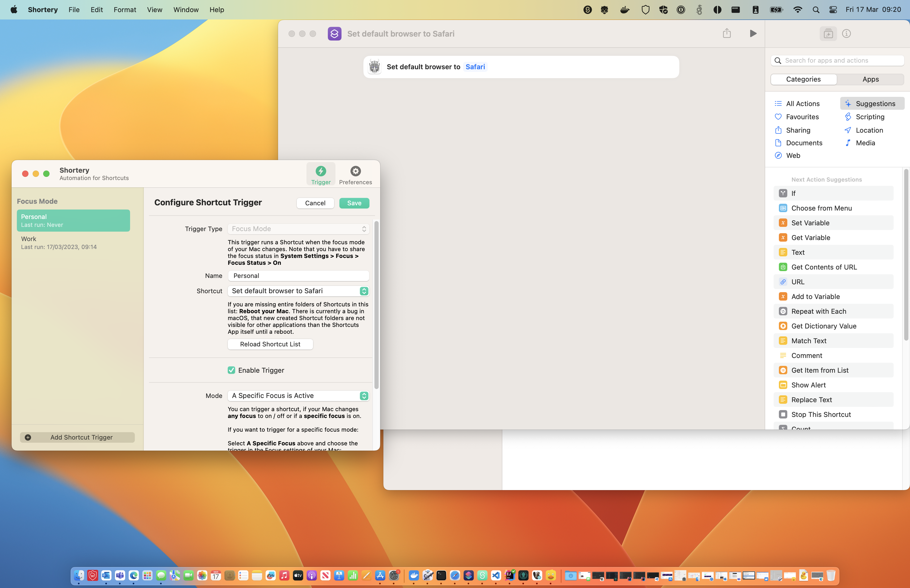Toggle the Enable Trigger checkbox
Screen dimensions: 910x588
tap(231, 370)
